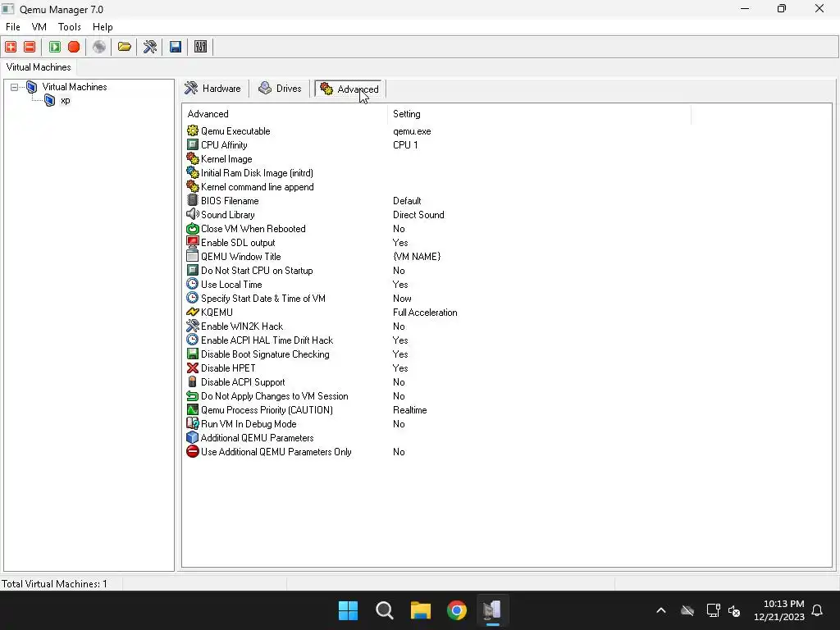Click the red stop VM toolbar icon
Screen dimensions: 840x630
pos(74,47)
